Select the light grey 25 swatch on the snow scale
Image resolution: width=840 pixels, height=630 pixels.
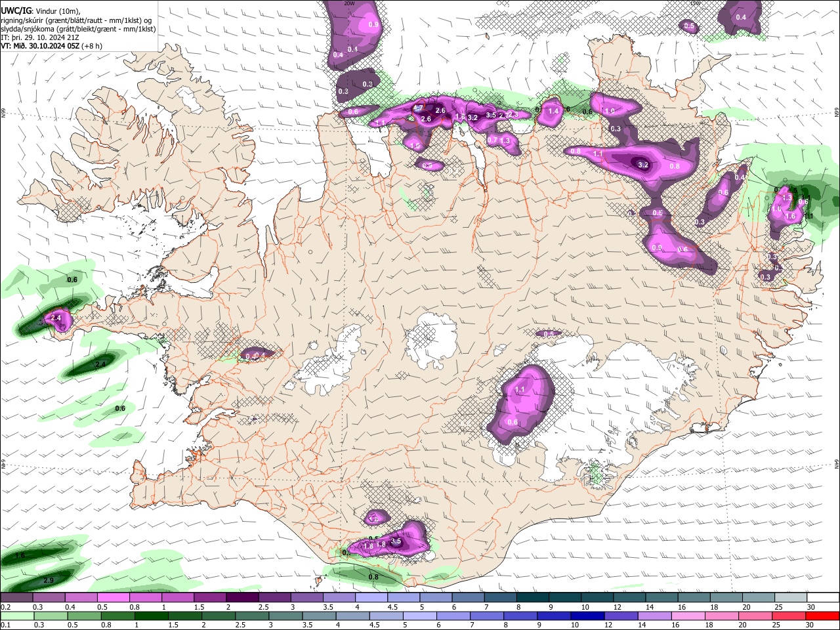point(791,598)
